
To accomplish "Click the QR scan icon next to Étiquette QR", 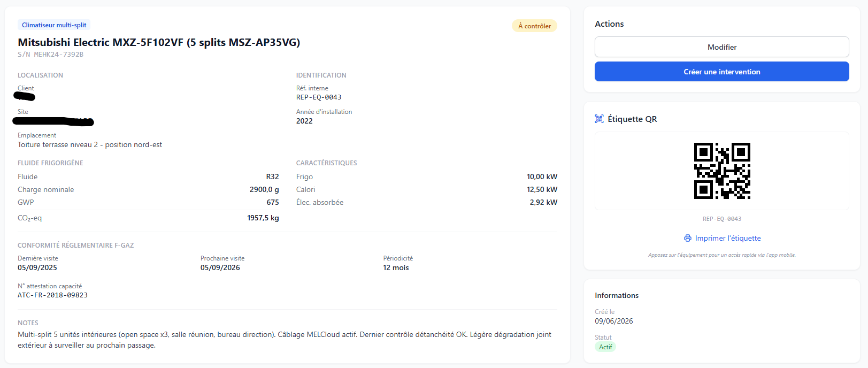I will pyautogui.click(x=600, y=119).
